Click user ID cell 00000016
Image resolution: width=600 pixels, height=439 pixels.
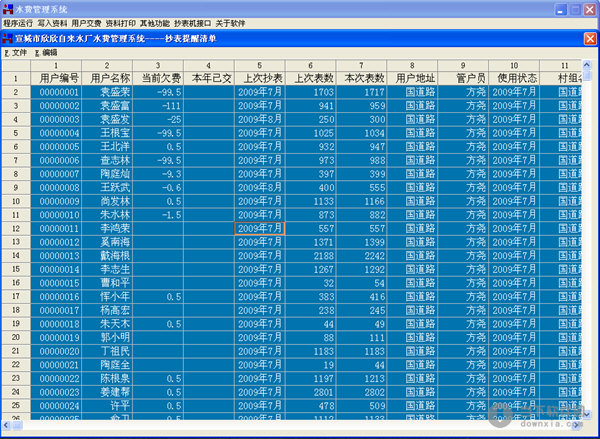pyautogui.click(x=56, y=297)
